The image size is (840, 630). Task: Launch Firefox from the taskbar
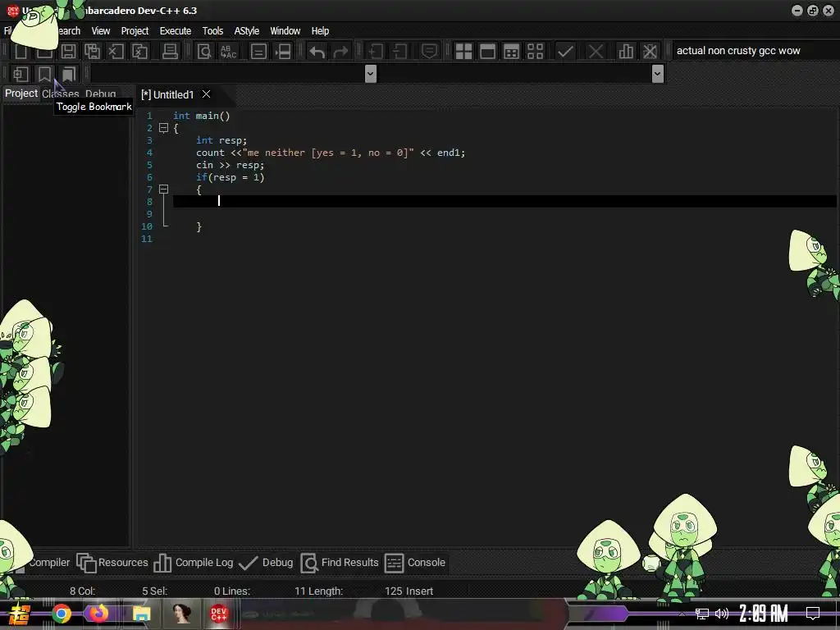98,614
